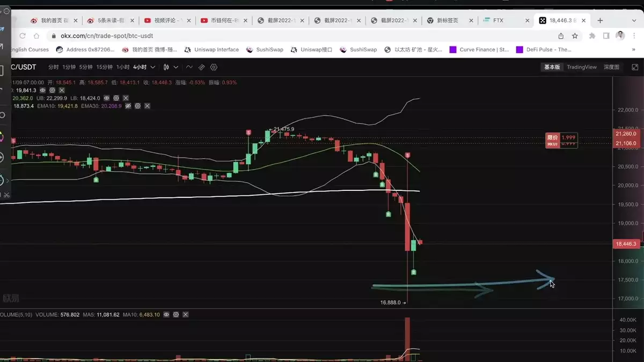The width and height of the screenshot is (644, 362).
Task: Select the 15分钟 timeframe
Action: click(105, 68)
